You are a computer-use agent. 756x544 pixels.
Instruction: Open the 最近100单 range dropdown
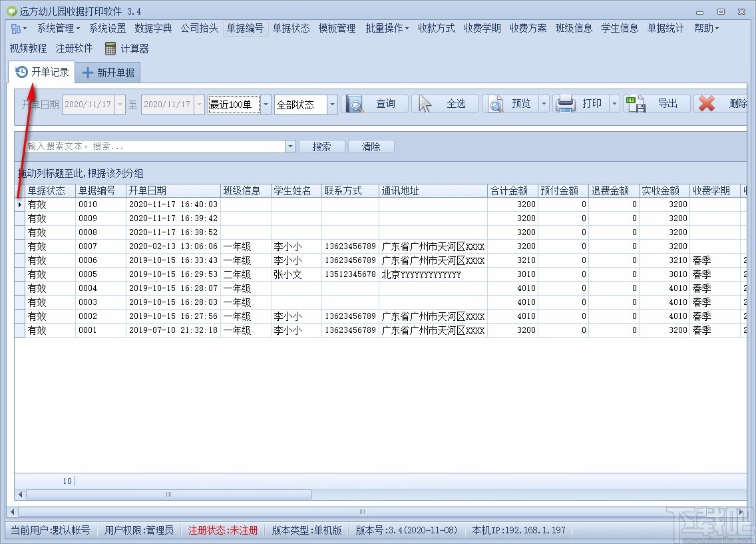(266, 104)
